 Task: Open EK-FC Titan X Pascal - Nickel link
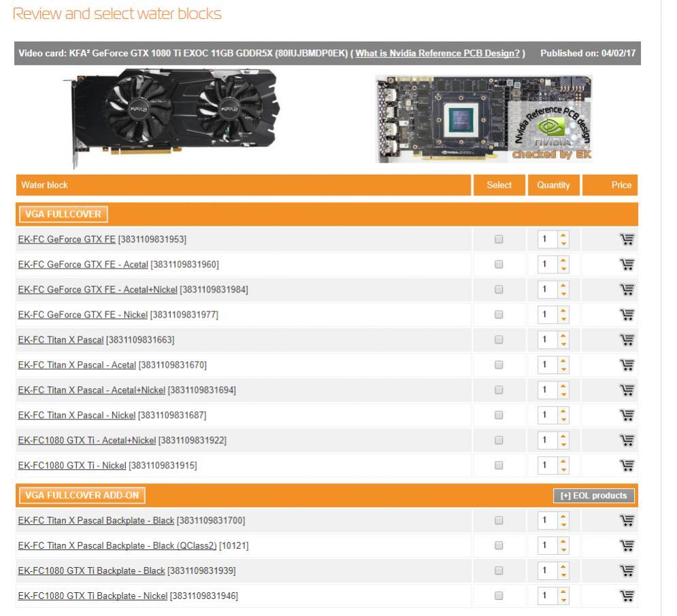(x=76, y=415)
